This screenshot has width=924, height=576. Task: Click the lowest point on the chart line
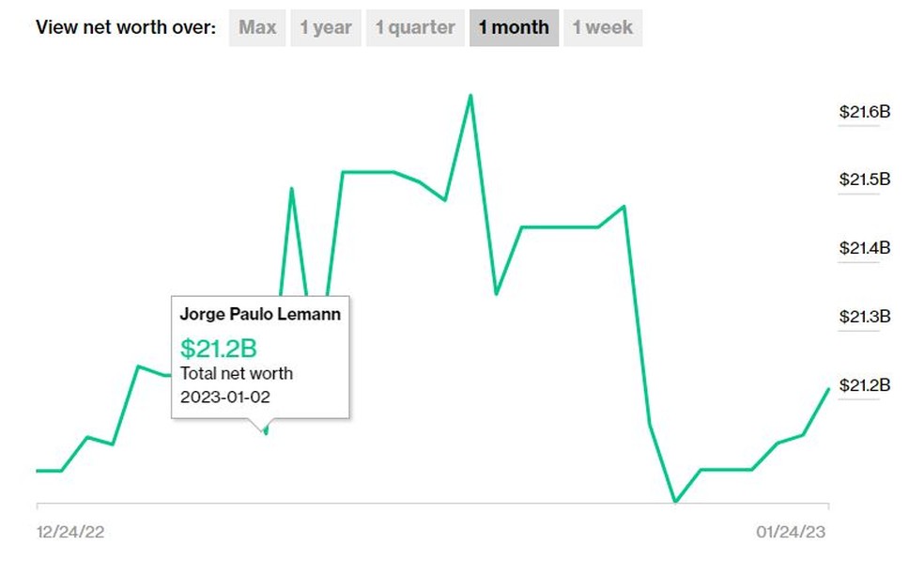[675, 502]
